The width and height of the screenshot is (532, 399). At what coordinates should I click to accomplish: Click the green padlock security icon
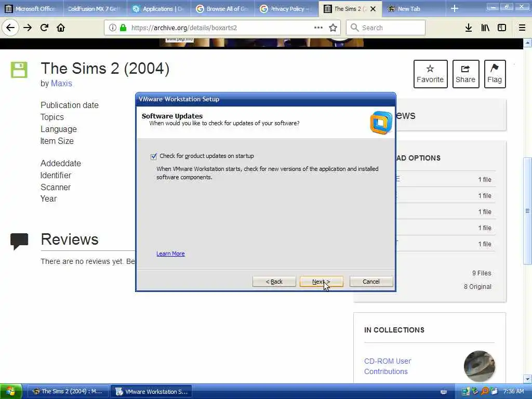coord(123,28)
